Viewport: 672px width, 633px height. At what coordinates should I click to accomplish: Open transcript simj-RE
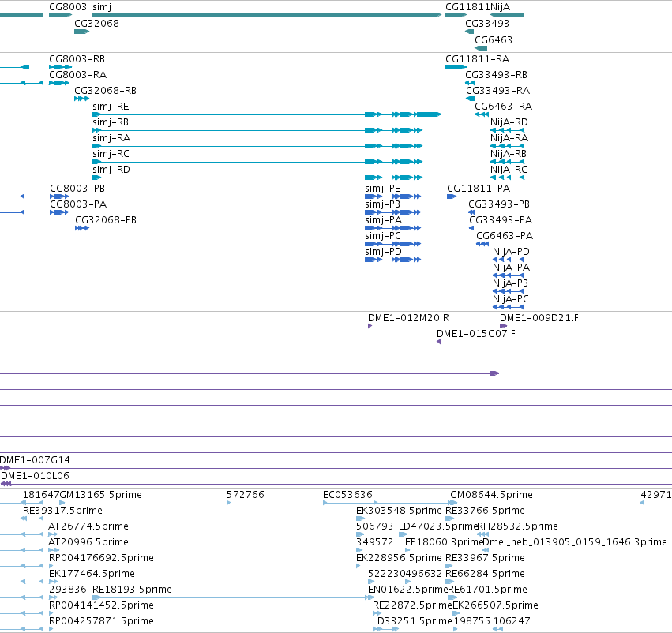tap(111, 107)
